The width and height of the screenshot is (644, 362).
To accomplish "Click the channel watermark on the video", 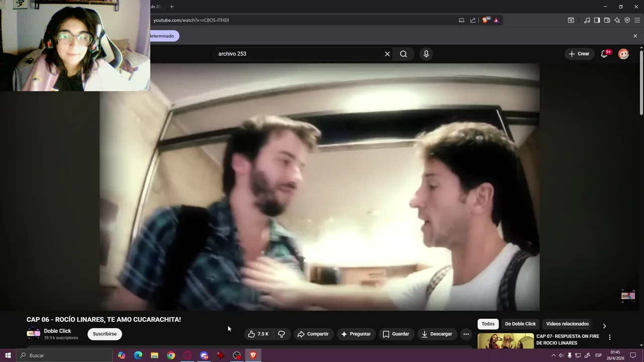I will 628,296.
